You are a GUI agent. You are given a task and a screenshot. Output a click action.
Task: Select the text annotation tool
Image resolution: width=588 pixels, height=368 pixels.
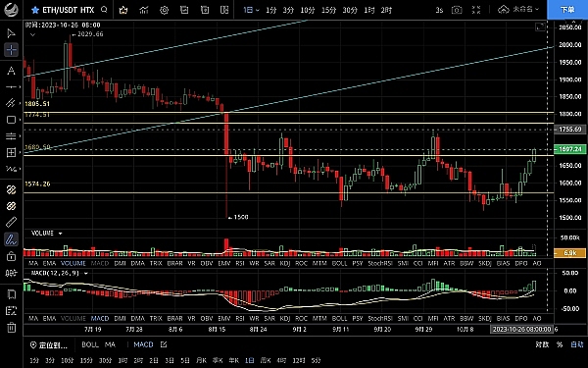pos(11,71)
